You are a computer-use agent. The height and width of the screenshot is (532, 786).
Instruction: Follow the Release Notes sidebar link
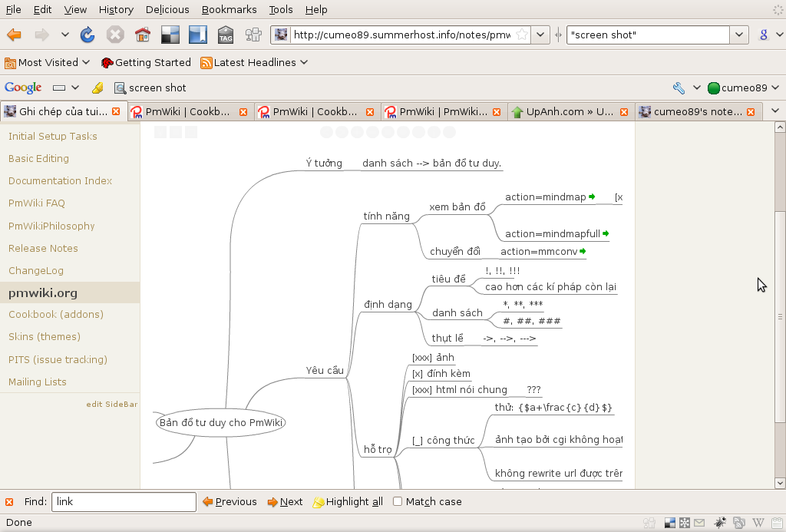pyautogui.click(x=43, y=248)
